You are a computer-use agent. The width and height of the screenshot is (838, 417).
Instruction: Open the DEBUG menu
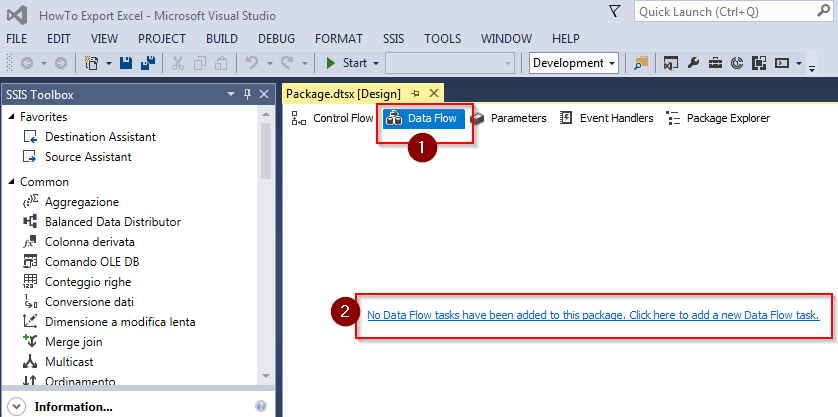[276, 39]
